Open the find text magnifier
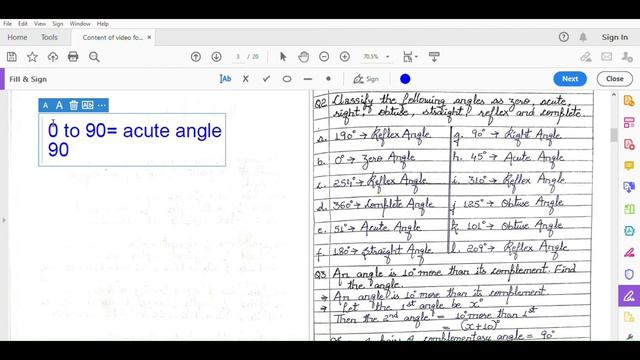This screenshot has width=640, height=360. coord(94,57)
